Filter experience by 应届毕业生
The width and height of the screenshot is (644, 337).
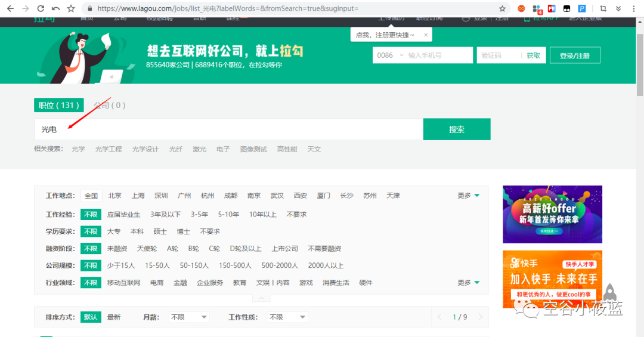tap(123, 215)
